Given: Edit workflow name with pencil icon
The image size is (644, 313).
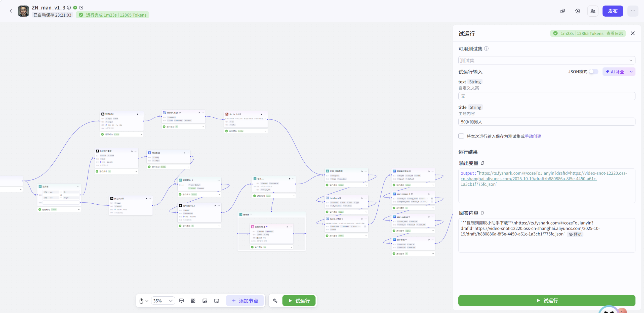Looking at the screenshot, I should (81, 8).
